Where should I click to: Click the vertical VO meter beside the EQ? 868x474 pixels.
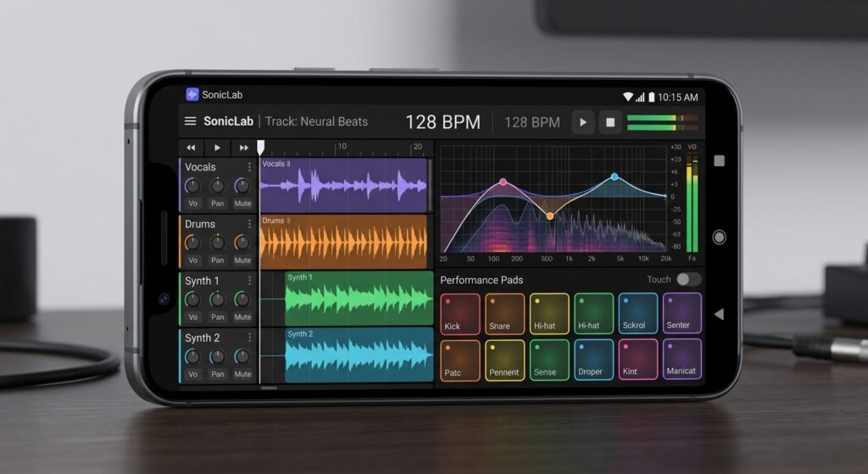[x=692, y=204]
